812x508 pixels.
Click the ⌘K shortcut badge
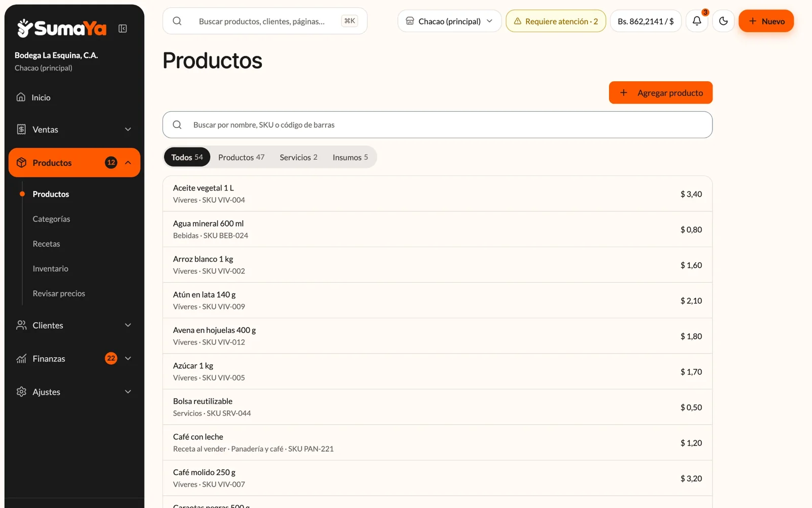350,21
